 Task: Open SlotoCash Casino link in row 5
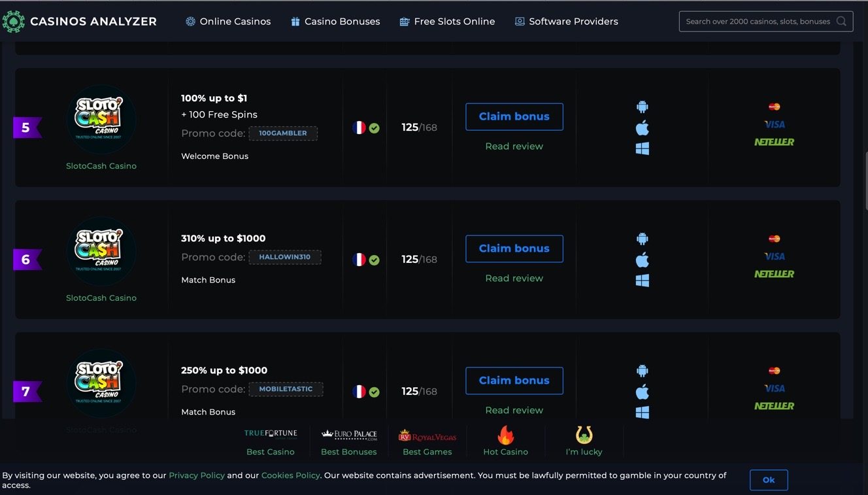(x=101, y=166)
